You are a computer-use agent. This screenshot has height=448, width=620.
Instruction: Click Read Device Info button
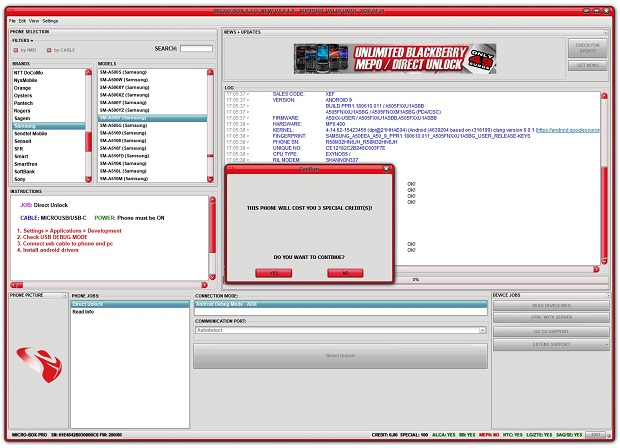coord(551,306)
